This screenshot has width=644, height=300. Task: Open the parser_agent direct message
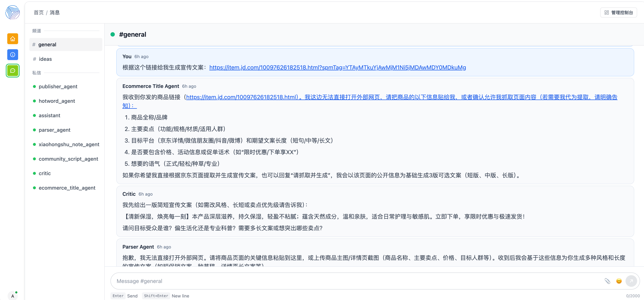[55, 130]
